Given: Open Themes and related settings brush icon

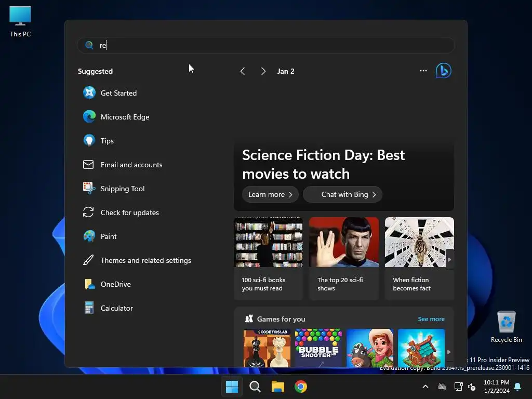Looking at the screenshot, I should pos(88,260).
